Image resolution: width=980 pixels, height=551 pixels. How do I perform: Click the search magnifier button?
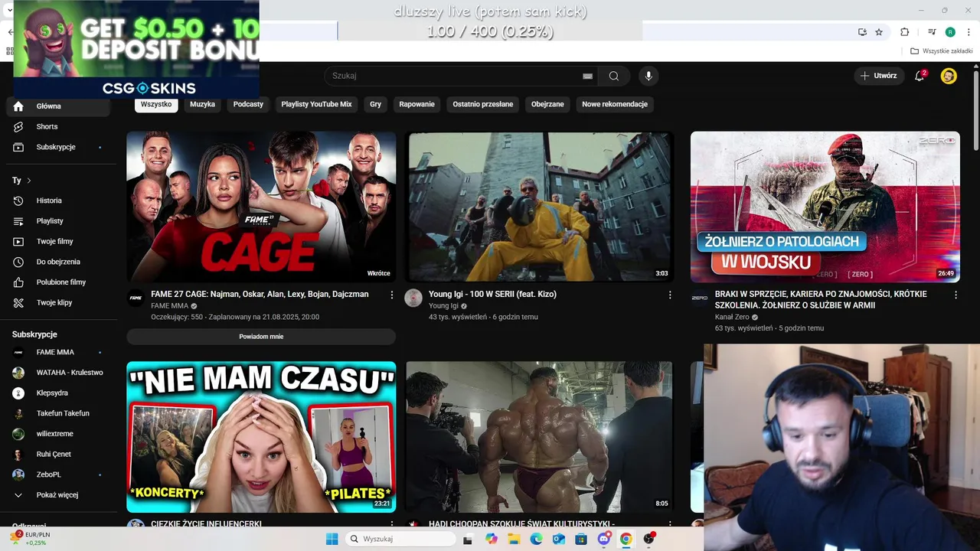click(614, 76)
